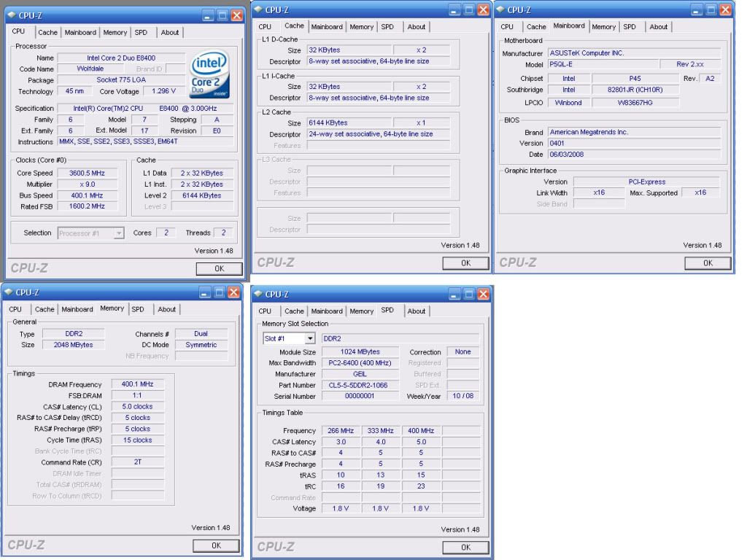Open SPD tab in the L1 D-Cache window

pos(387,27)
